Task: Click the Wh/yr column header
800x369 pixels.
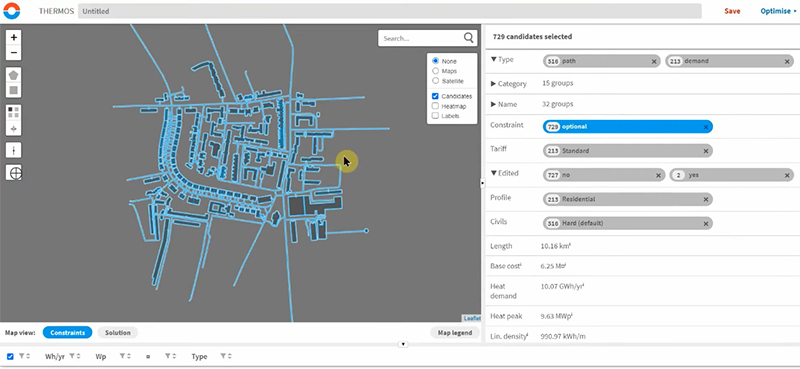Action: (x=55, y=357)
